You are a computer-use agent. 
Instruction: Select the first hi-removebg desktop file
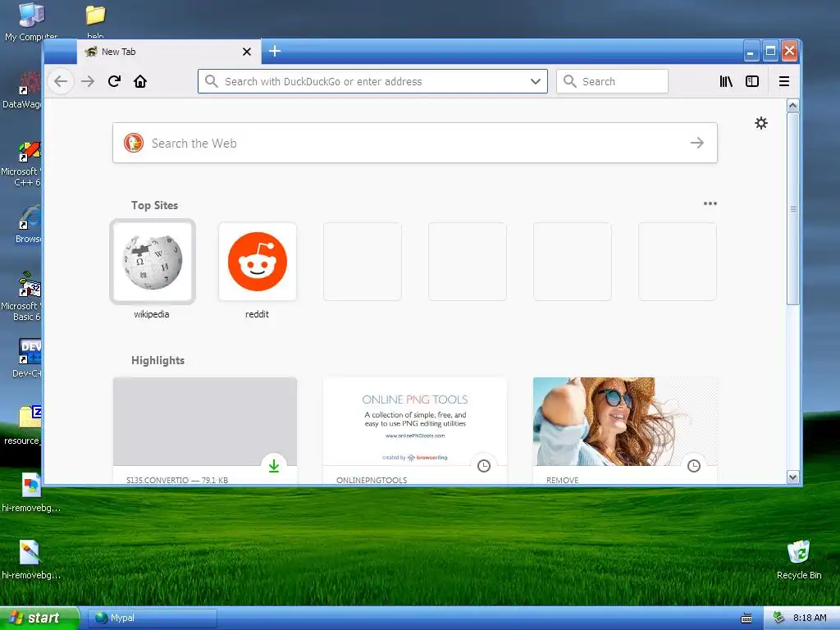point(31,493)
